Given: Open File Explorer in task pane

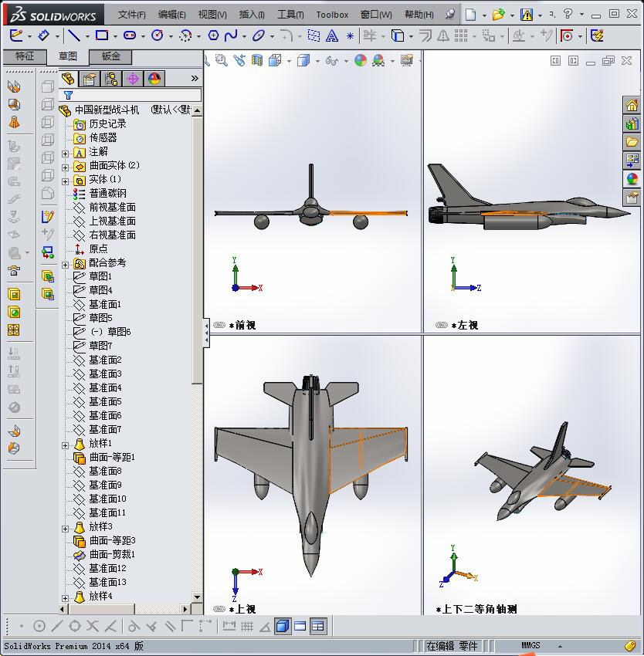Looking at the screenshot, I should [632, 142].
